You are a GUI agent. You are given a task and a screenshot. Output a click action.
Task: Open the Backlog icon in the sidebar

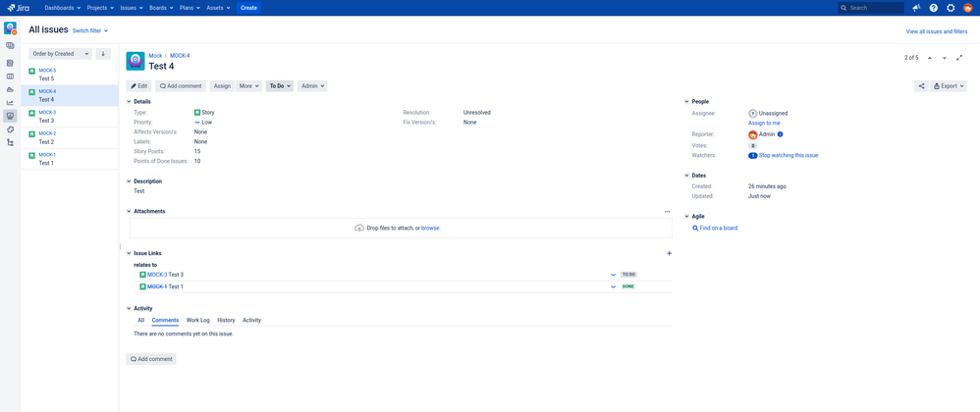[10, 63]
